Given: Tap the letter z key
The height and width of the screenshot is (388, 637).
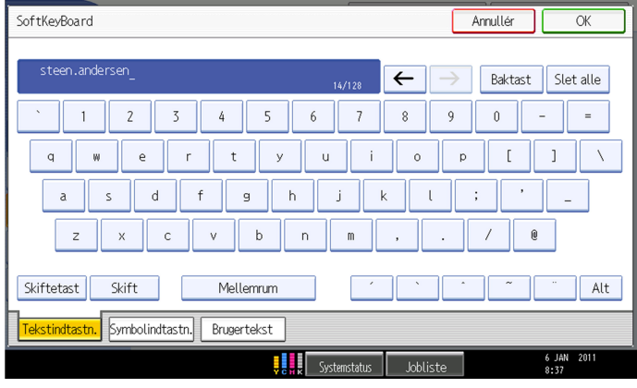Looking at the screenshot, I should click(76, 235).
